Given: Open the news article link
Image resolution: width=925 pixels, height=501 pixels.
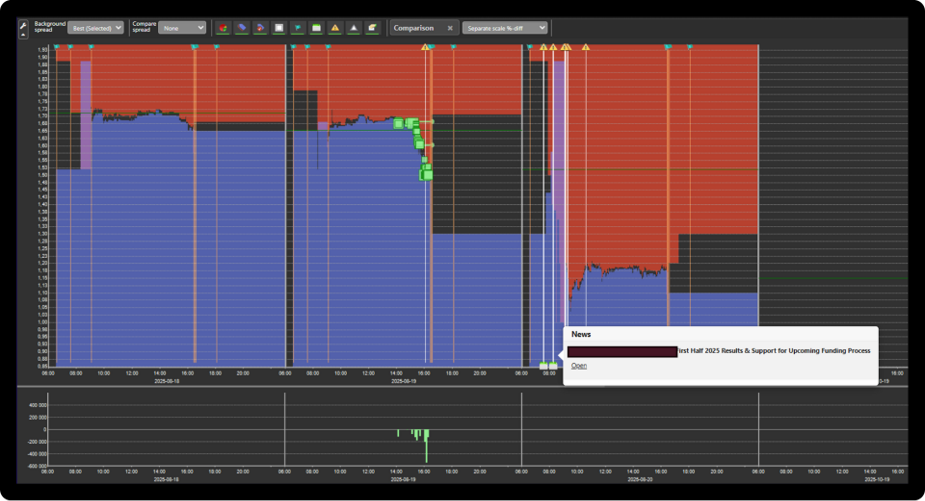Looking at the screenshot, I should [x=578, y=366].
